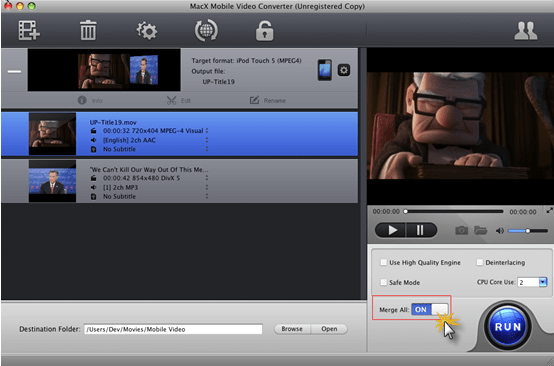The height and width of the screenshot is (366, 554).
Task: Click 'Target format: iPod Touch 5 (MPEG4)' text
Action: (246, 61)
